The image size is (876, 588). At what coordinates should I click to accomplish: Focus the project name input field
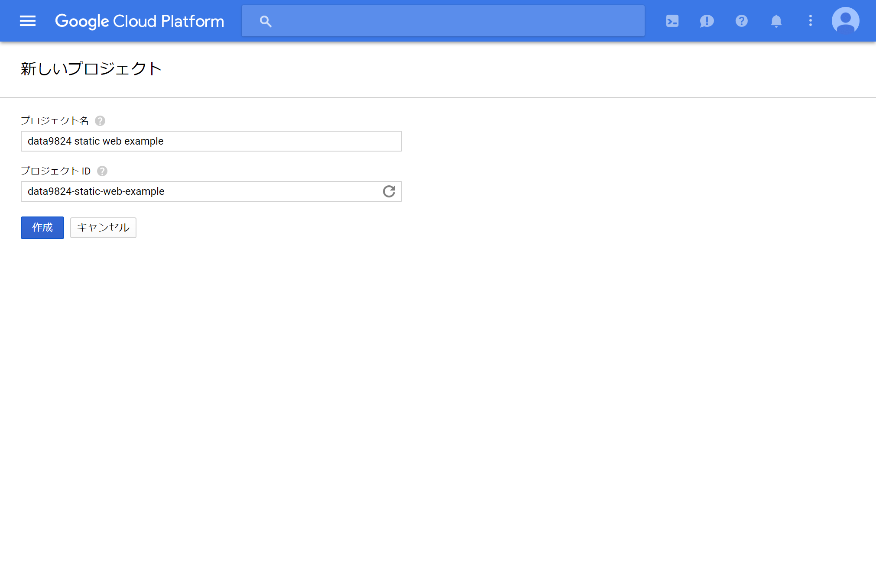tap(211, 141)
